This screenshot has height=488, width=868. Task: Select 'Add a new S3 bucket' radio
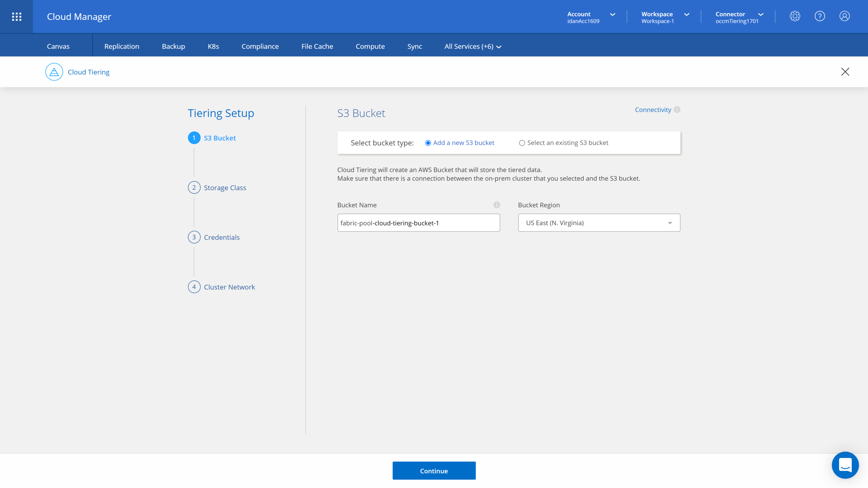[x=428, y=143]
